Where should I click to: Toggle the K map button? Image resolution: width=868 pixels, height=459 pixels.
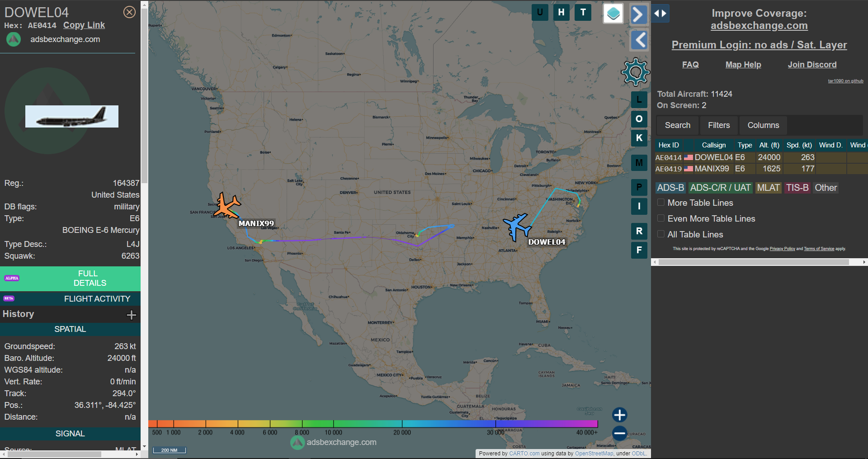point(639,138)
